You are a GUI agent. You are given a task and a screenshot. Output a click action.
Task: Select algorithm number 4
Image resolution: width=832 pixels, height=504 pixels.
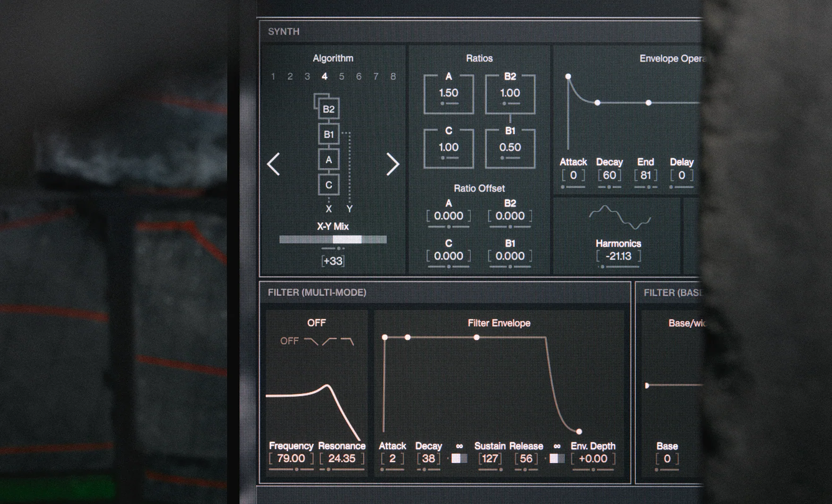point(324,77)
